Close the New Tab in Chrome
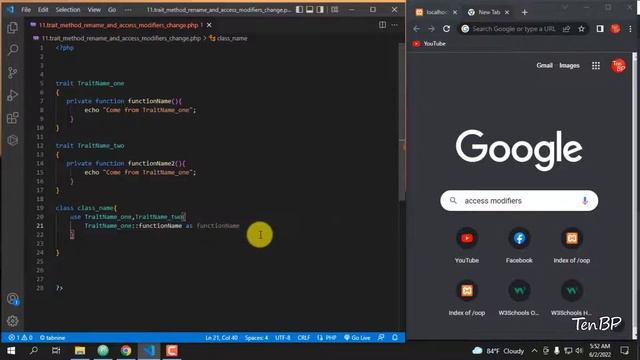Screen dimensions: 640x360 point(507,12)
